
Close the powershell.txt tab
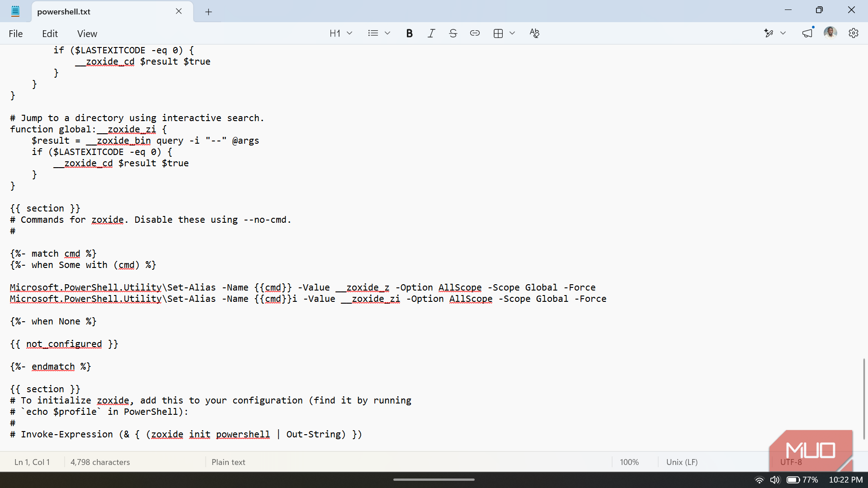click(x=179, y=11)
